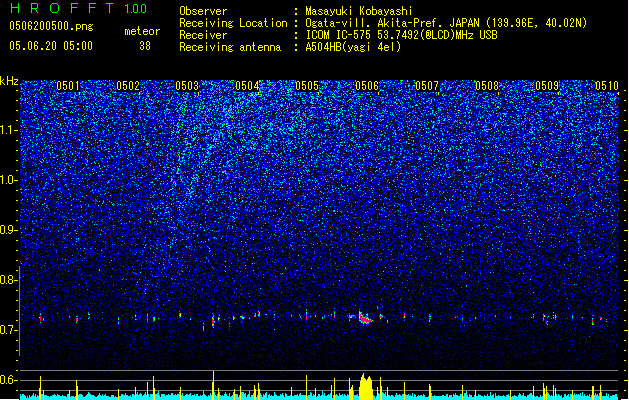Click the 0505 time marker
The width and height of the screenshot is (629, 400).
pyautogui.click(x=307, y=86)
